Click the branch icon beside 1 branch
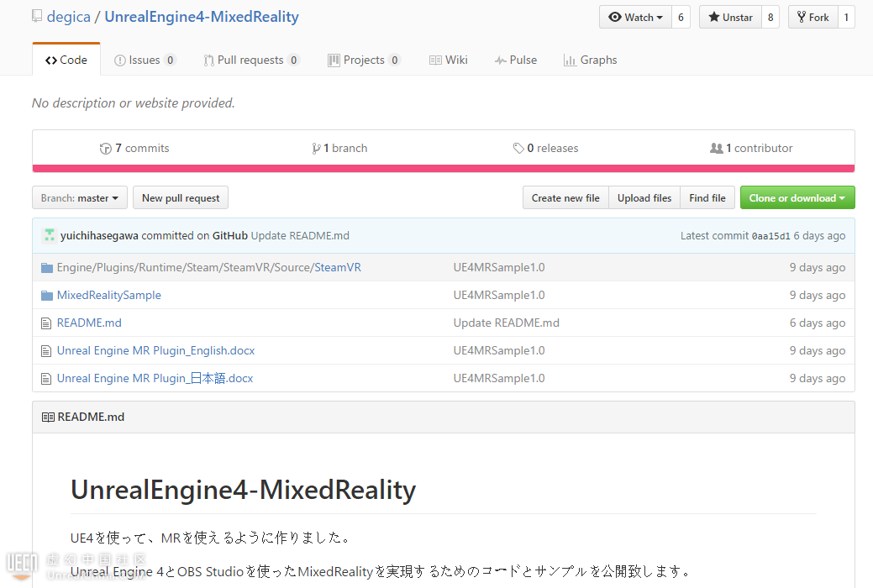This screenshot has width=873, height=588. (x=316, y=149)
